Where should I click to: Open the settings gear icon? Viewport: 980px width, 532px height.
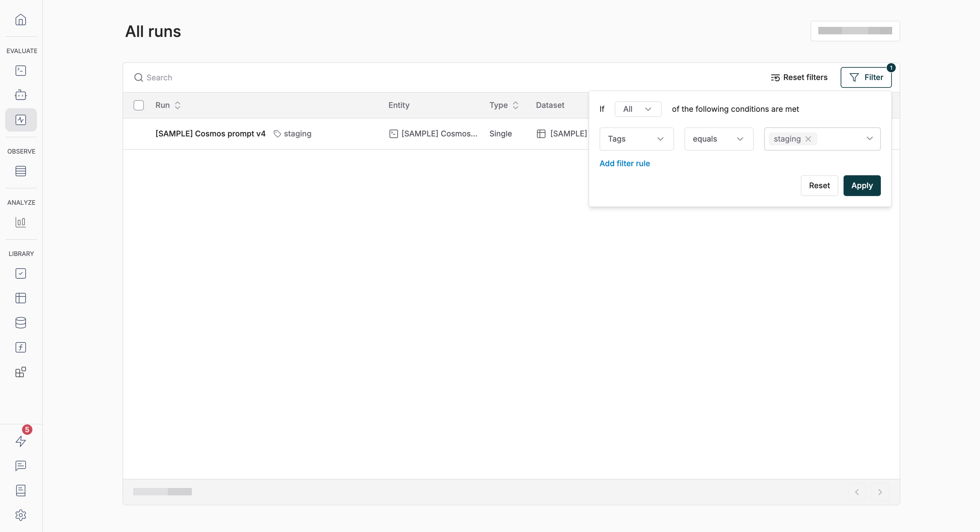point(20,515)
